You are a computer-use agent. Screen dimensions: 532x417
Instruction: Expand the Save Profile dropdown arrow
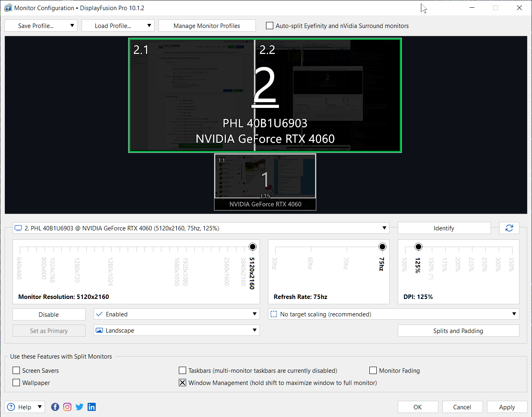72,26
